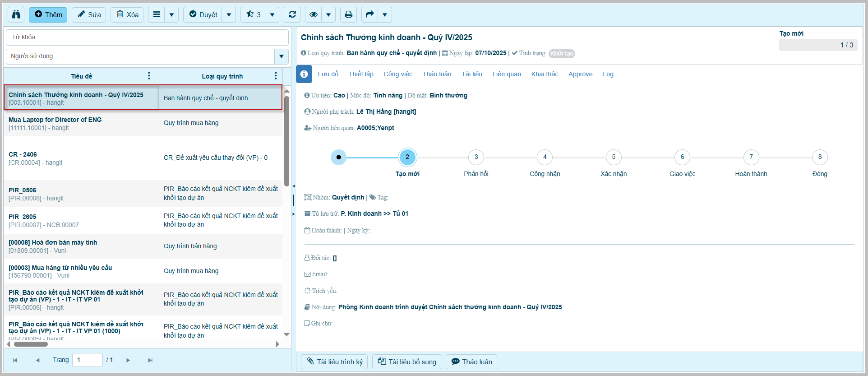Open Tiêu đề column options menu
The height and width of the screenshot is (376, 868).
pos(149,76)
